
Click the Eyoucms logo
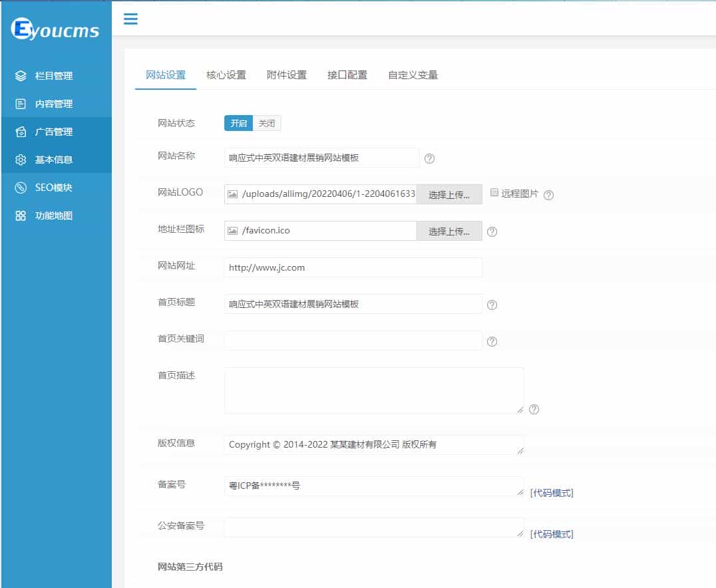coord(55,29)
